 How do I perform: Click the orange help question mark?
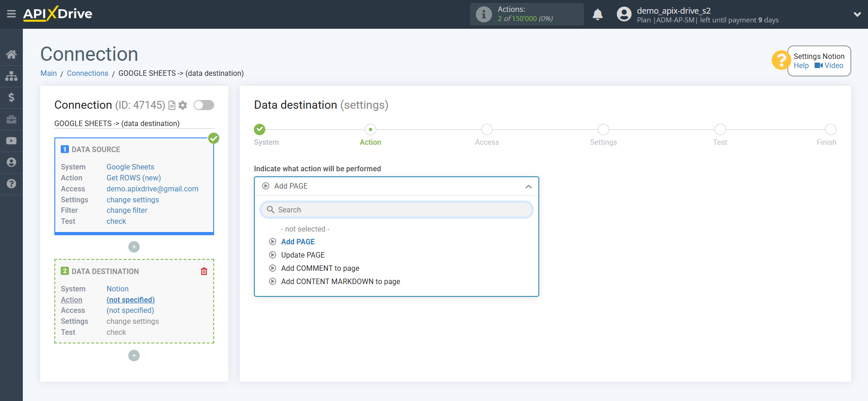click(781, 60)
